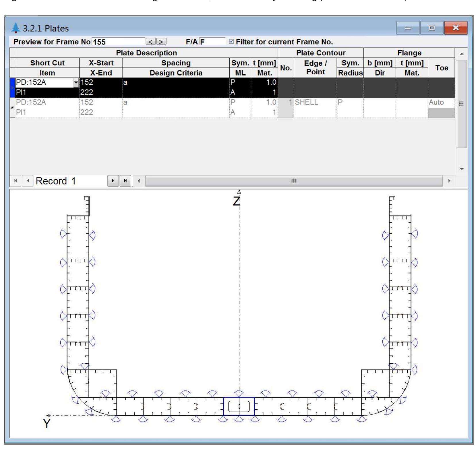476x451 pixels.
Task: Click the green tree application icon
Action: coord(16,28)
